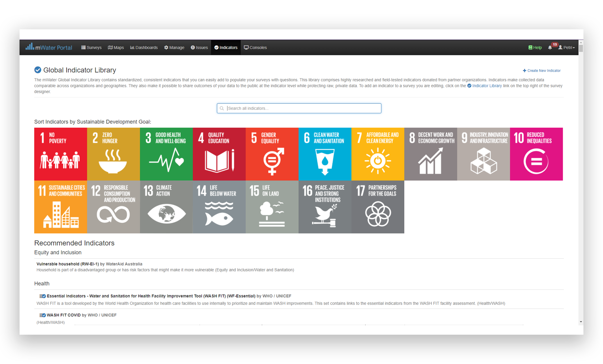Open SDG 1 No Poverty tile
The image size is (603, 364).
pyautogui.click(x=61, y=154)
